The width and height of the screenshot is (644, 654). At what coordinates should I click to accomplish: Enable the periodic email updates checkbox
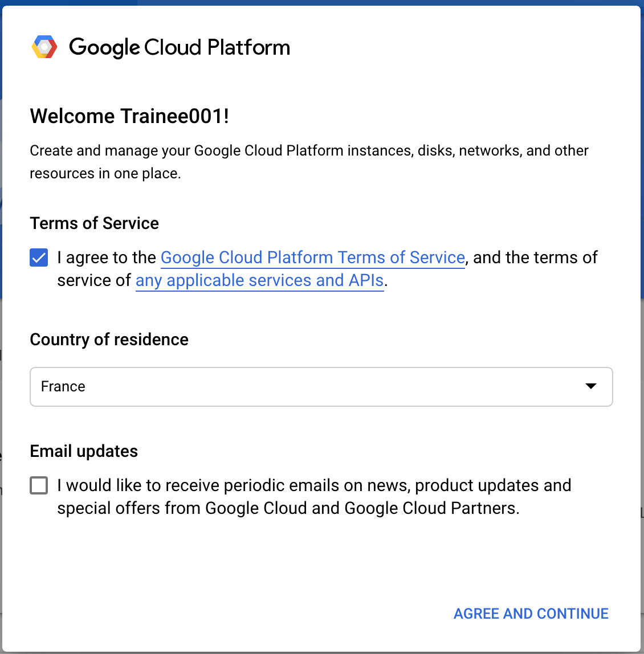coord(39,485)
